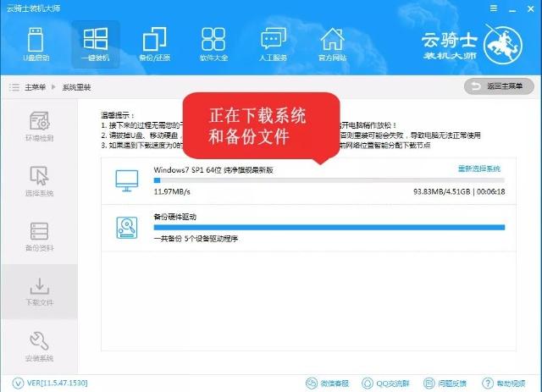This screenshot has height=392, width=542.
Task: Click the hard disk icon beside 备份硬件驱动
Action: point(127,228)
